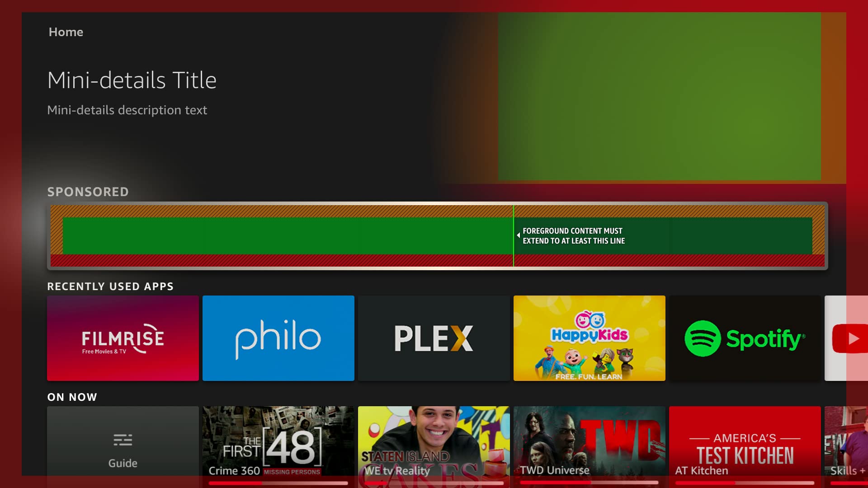This screenshot has height=488, width=868.
Task: Launch the Philo app
Action: coord(278,338)
